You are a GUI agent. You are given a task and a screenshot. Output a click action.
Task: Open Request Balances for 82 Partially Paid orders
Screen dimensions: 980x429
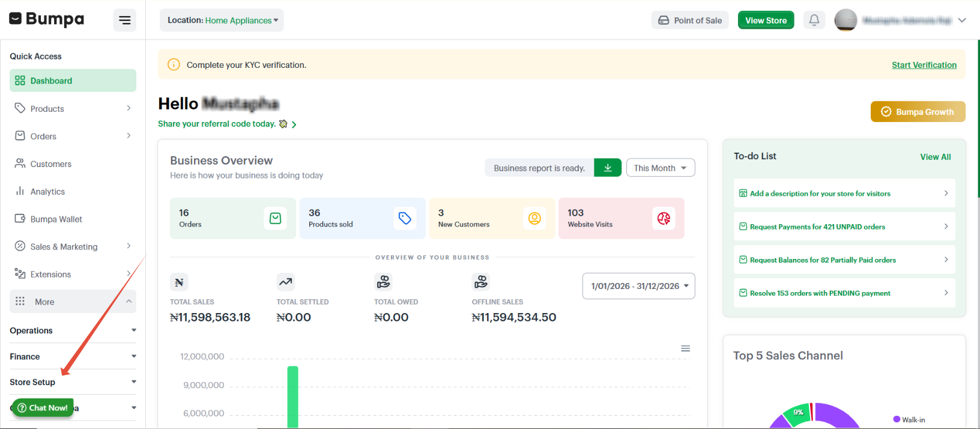click(x=844, y=260)
